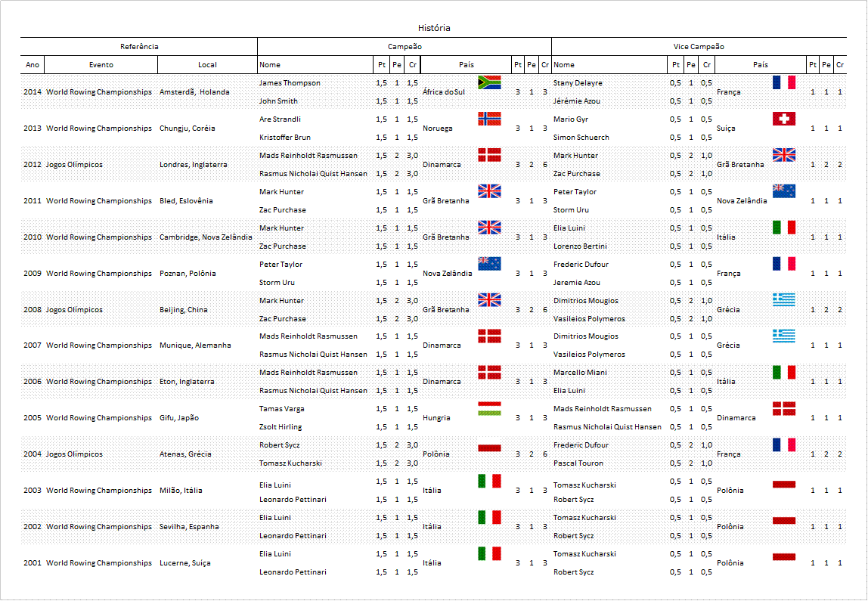
Task: Click the 'James Thompson' name cell
Action: point(290,83)
